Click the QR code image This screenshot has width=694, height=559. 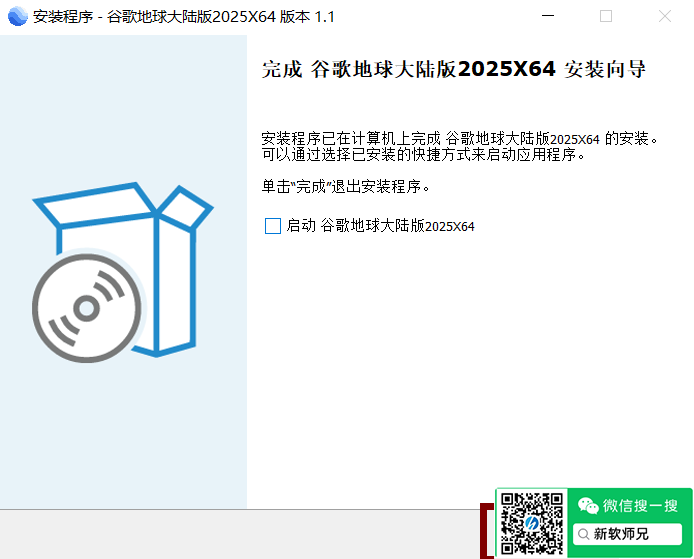click(532, 523)
